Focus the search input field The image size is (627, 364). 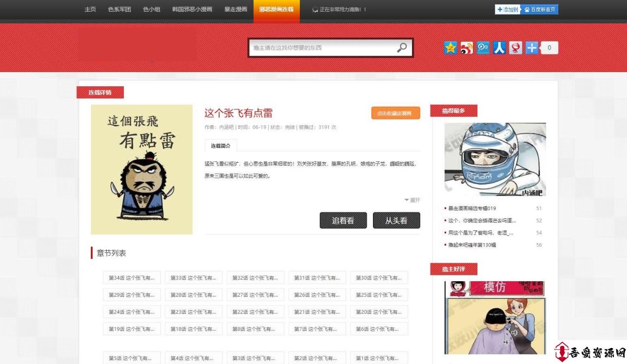click(x=322, y=48)
